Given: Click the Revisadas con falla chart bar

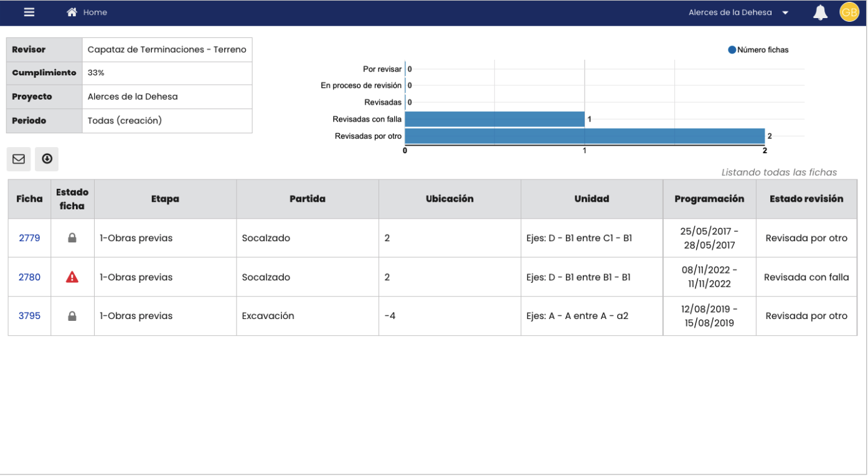Looking at the screenshot, I should pyautogui.click(x=494, y=119).
